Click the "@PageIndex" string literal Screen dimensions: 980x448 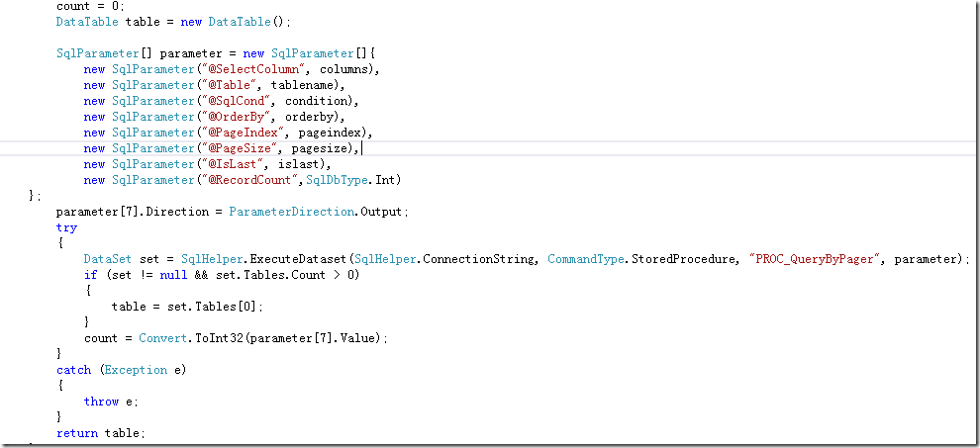(x=244, y=133)
